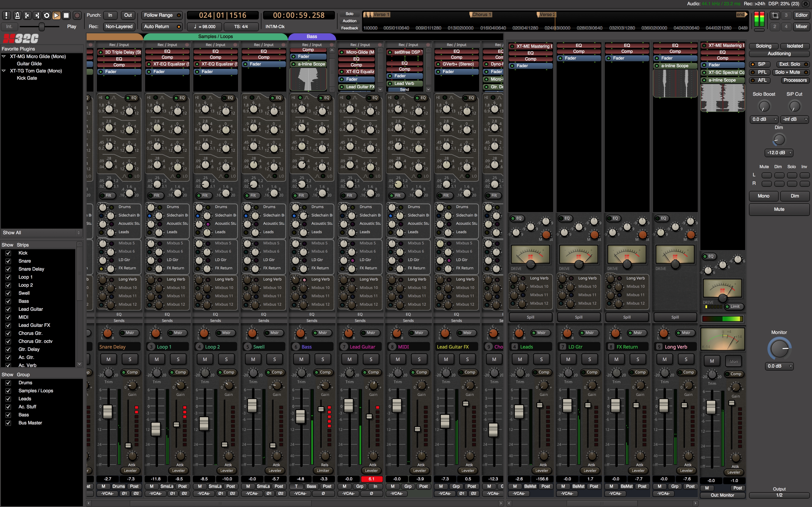Collapse the XT-MG Micro Glide plugin entry
Image resolution: width=812 pixels, height=507 pixels.
[x=4, y=56]
